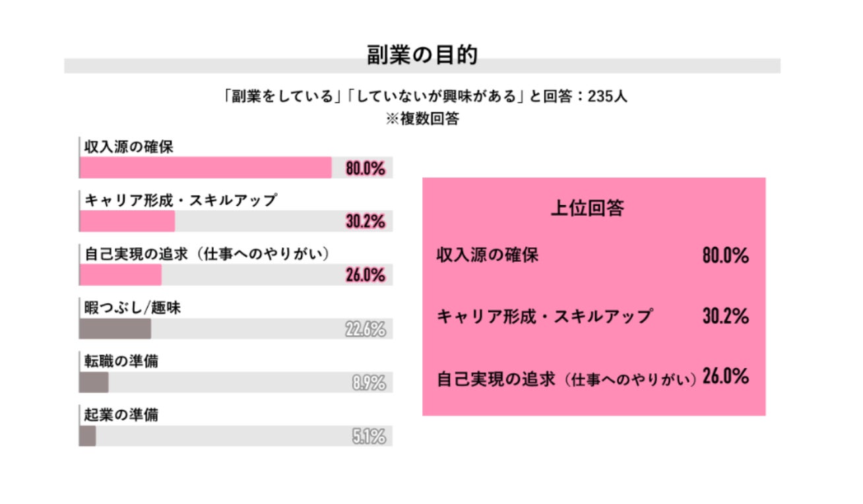
Task: Click the gray bar for 暇つぶし/趣味
Action: click(x=115, y=329)
